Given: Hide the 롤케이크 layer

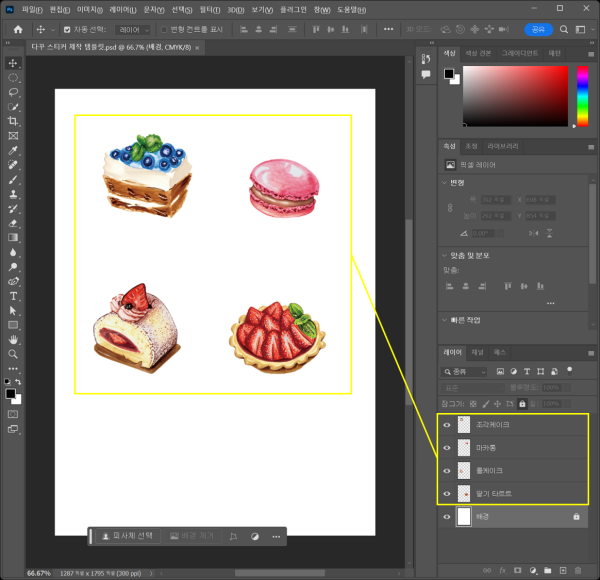Looking at the screenshot, I should [447, 471].
